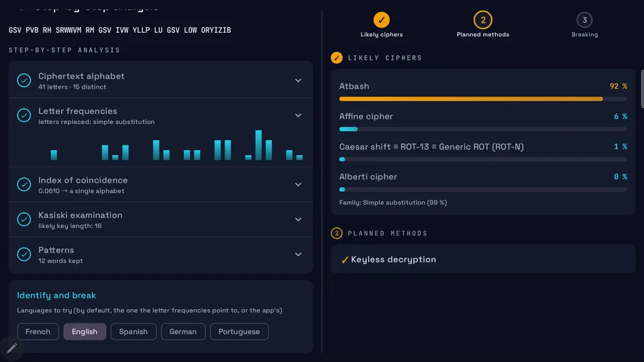Click the Alberti cipher 0% probability bar

482,190
